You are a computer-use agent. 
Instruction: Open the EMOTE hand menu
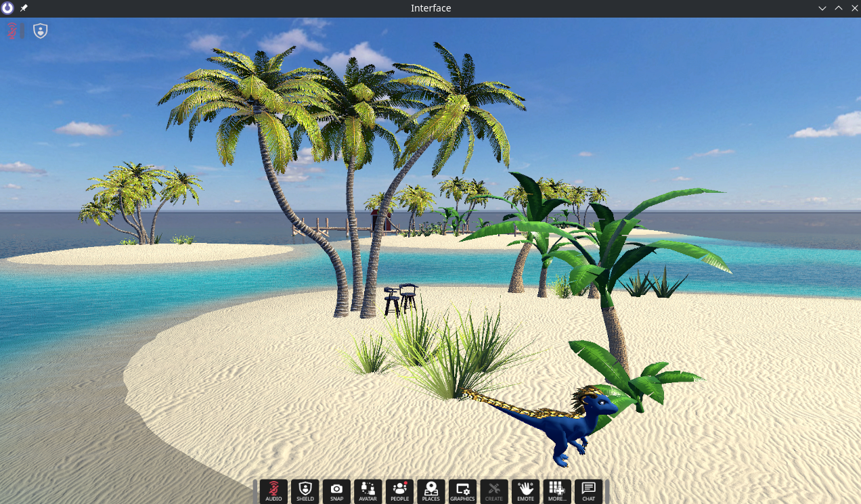(525, 491)
